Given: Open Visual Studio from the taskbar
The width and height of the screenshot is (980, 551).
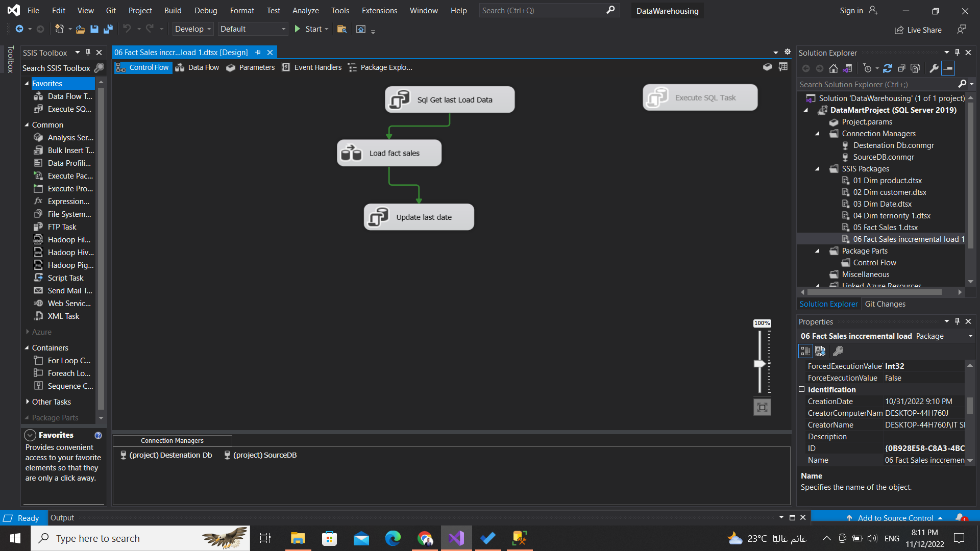Looking at the screenshot, I should pos(456,538).
